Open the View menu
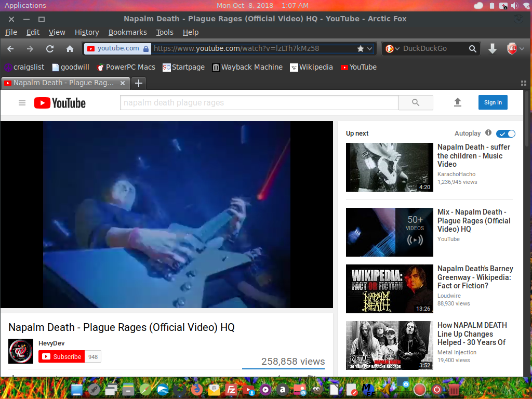 pyautogui.click(x=57, y=32)
